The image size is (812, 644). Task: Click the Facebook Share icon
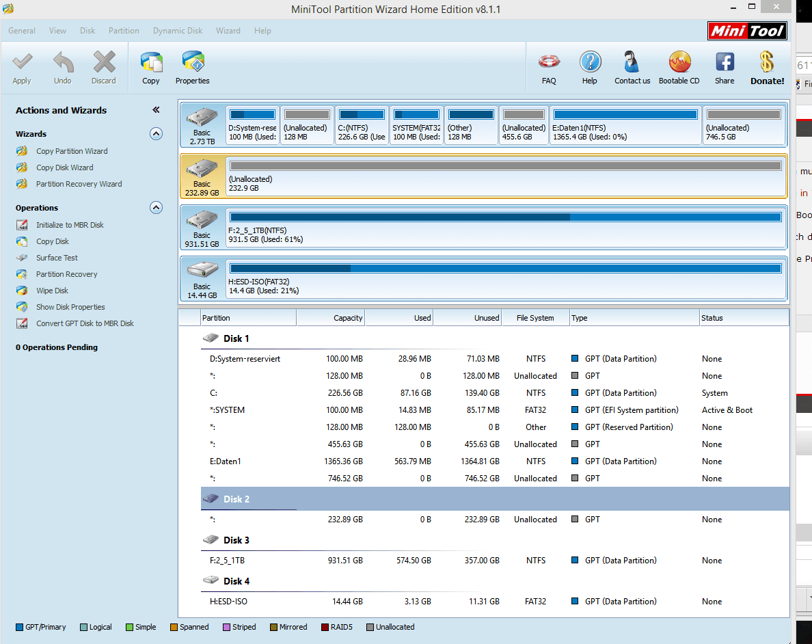[x=725, y=63]
